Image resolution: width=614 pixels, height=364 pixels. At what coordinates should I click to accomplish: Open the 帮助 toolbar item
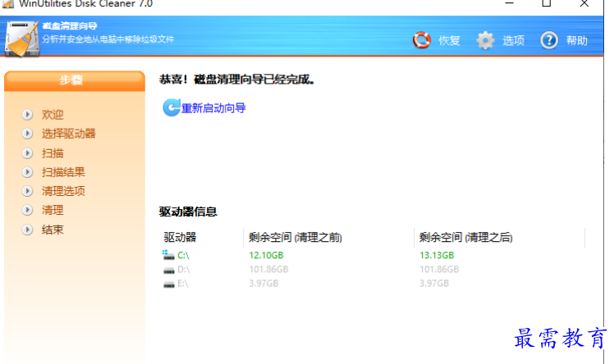click(577, 40)
